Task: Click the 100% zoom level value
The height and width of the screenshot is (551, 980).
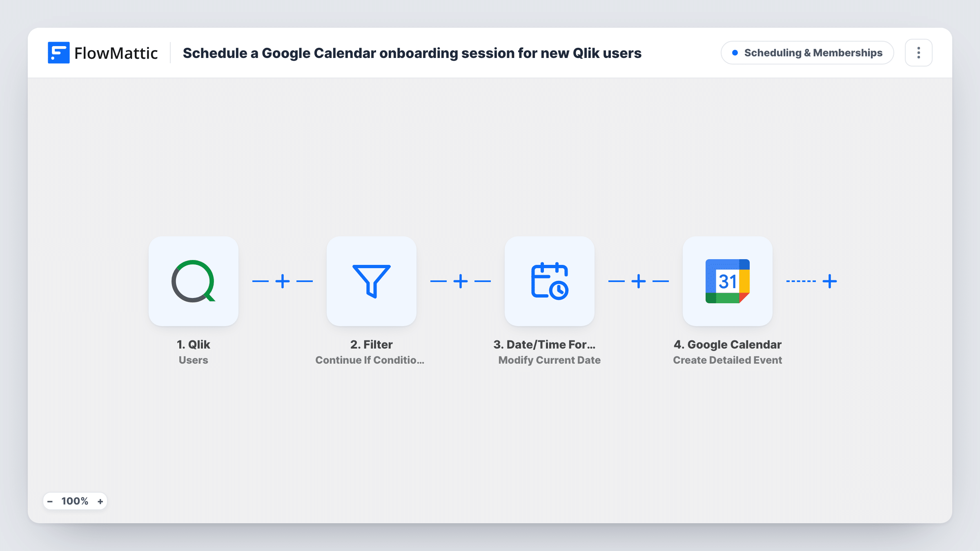Action: click(75, 501)
